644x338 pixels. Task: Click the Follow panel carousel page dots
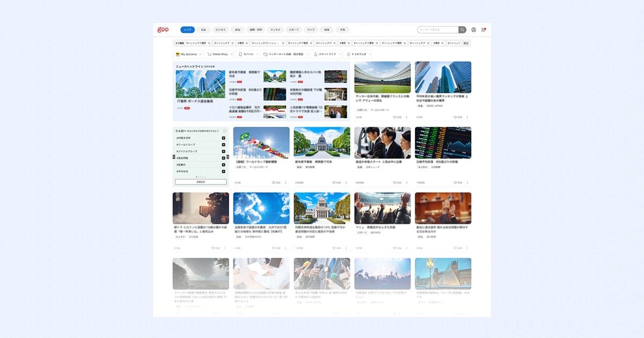201,177
